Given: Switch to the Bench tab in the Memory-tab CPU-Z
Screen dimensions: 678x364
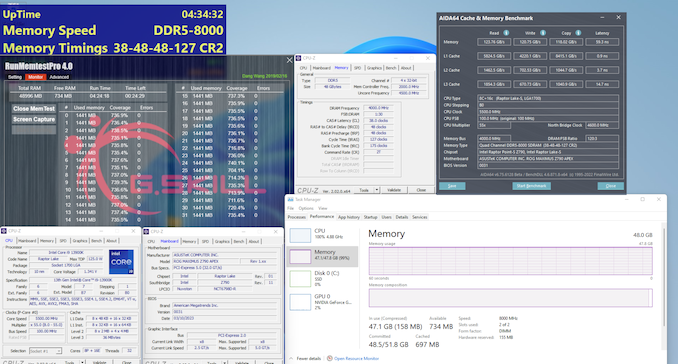Looking at the screenshot, I should coord(391,68).
